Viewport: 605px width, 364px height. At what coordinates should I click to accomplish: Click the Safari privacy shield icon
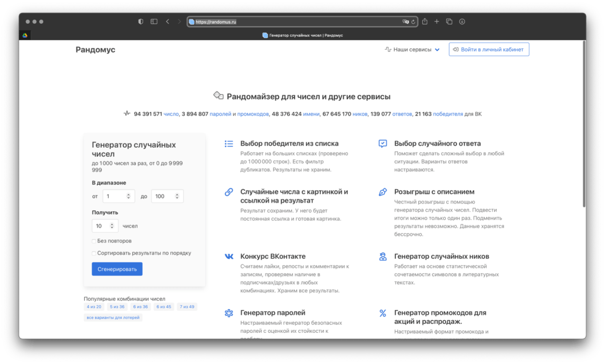tap(141, 22)
